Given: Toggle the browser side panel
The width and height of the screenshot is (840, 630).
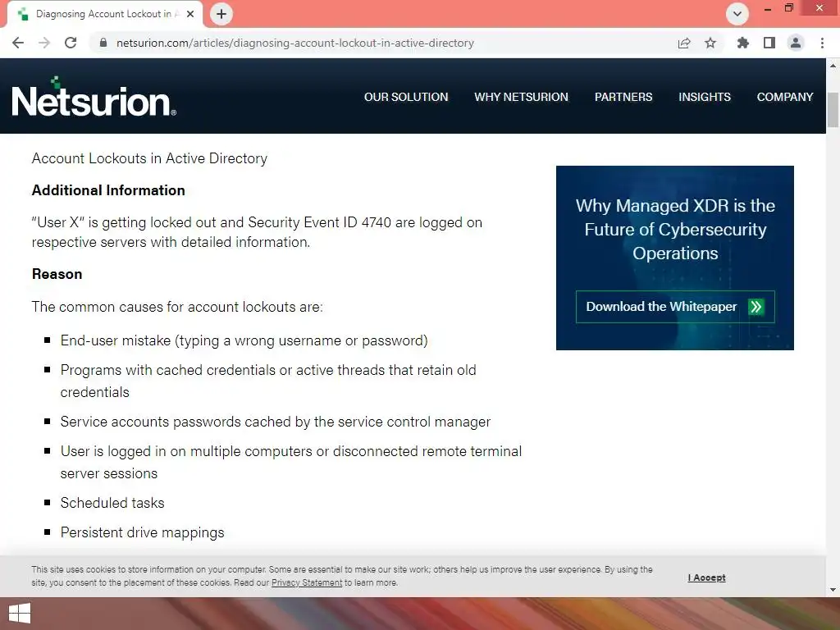Looking at the screenshot, I should point(769,43).
